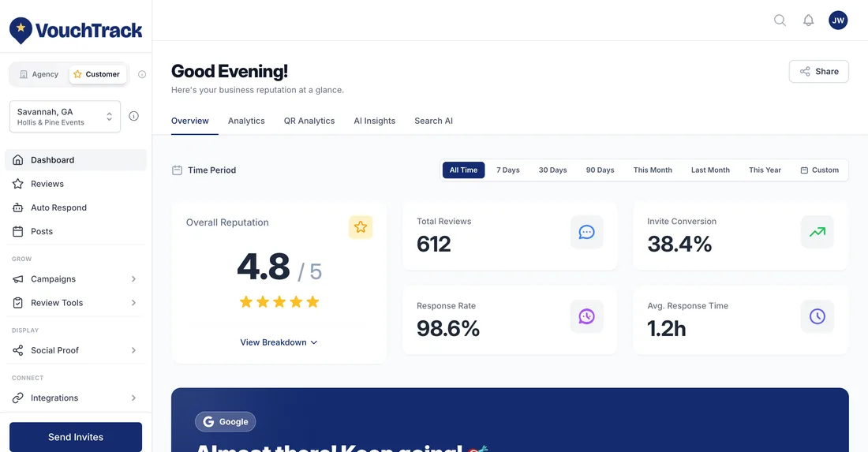Select the 7 Days period
This screenshot has width=868, height=452.
(x=507, y=170)
